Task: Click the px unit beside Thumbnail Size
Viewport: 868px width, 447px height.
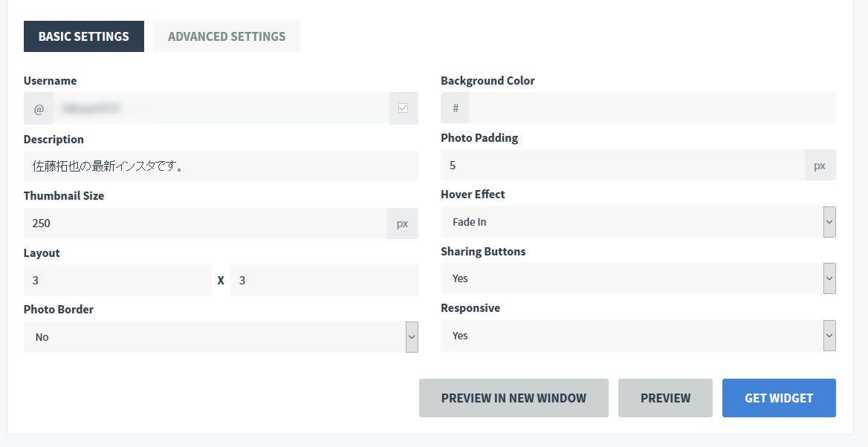Action: point(402,223)
